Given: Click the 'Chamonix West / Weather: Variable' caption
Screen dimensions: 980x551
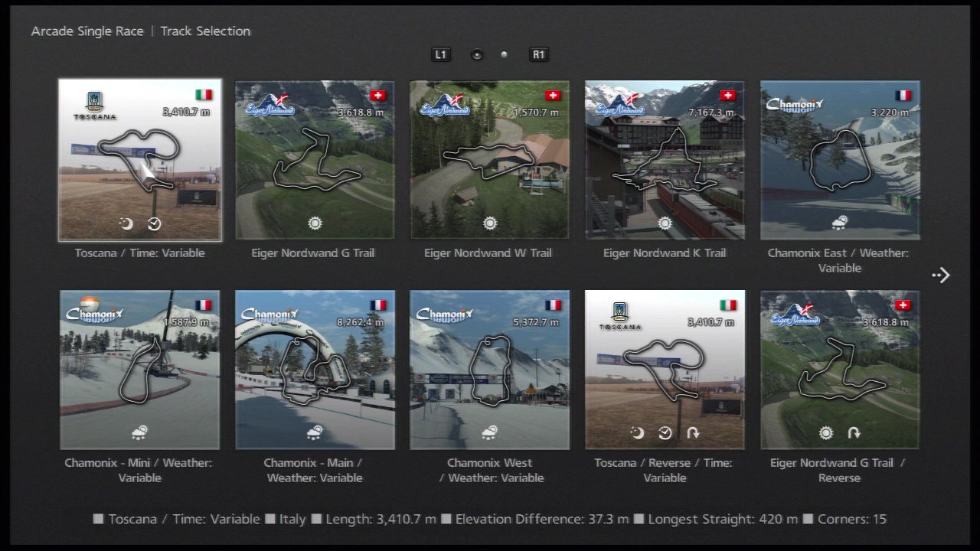Looking at the screenshot, I should [x=490, y=470].
